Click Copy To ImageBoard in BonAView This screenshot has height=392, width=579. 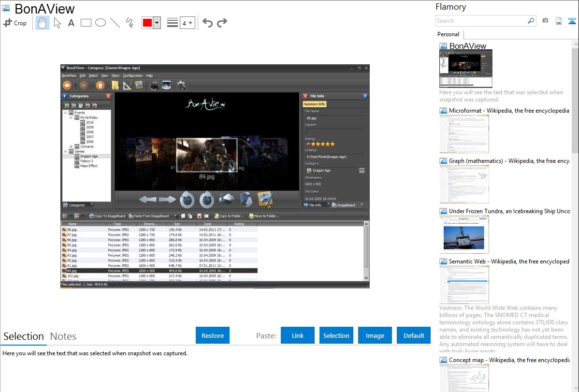pos(107,216)
